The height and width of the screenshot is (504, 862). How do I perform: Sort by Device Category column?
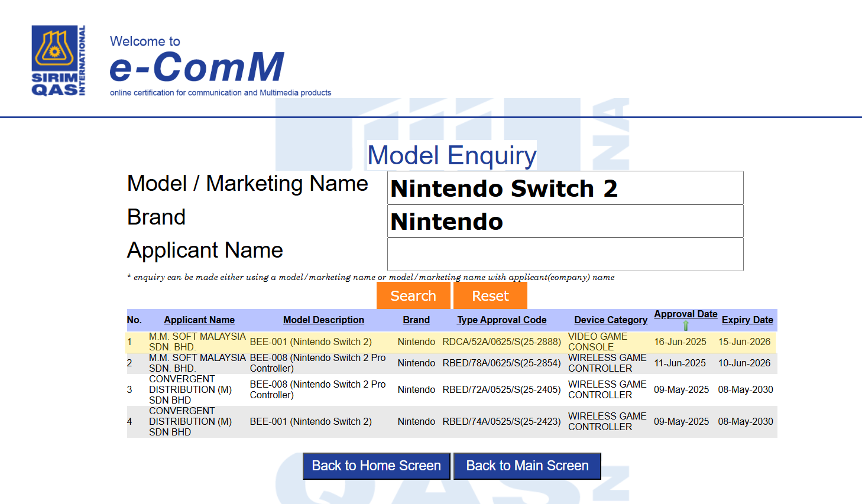coord(611,320)
